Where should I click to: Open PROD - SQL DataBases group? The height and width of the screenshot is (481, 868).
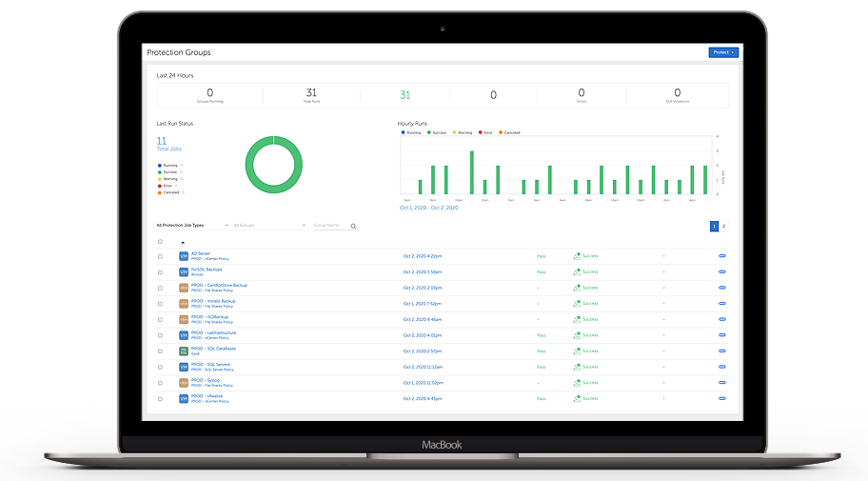coord(214,349)
